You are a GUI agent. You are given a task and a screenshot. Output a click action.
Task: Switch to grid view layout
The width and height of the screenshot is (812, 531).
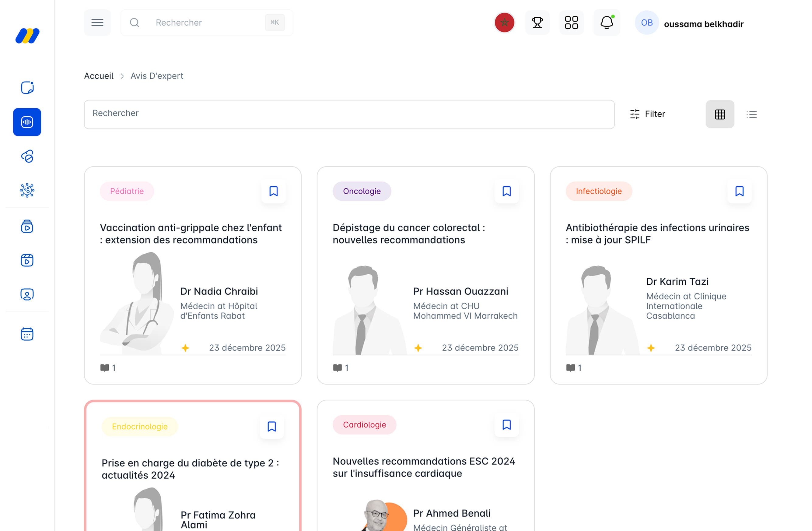tap(719, 114)
